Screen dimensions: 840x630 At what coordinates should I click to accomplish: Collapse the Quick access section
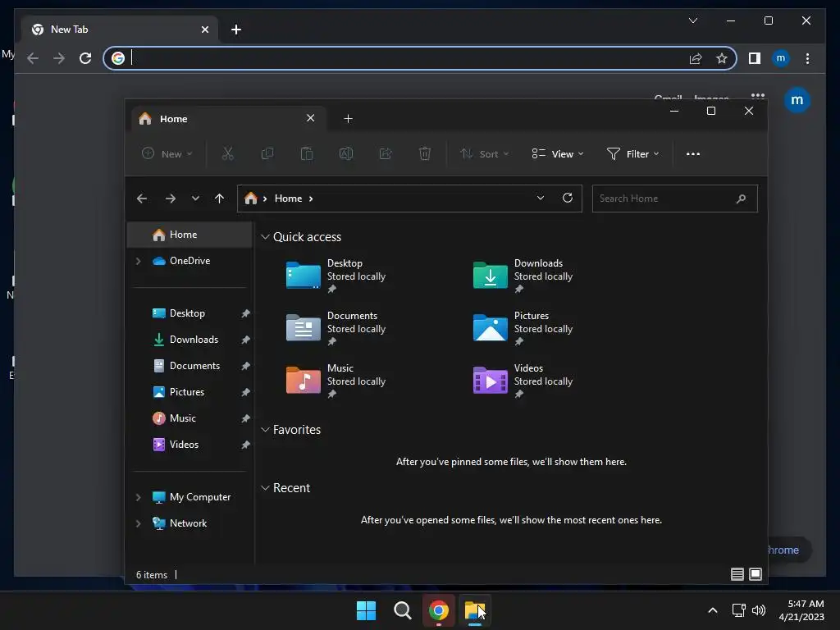point(265,237)
